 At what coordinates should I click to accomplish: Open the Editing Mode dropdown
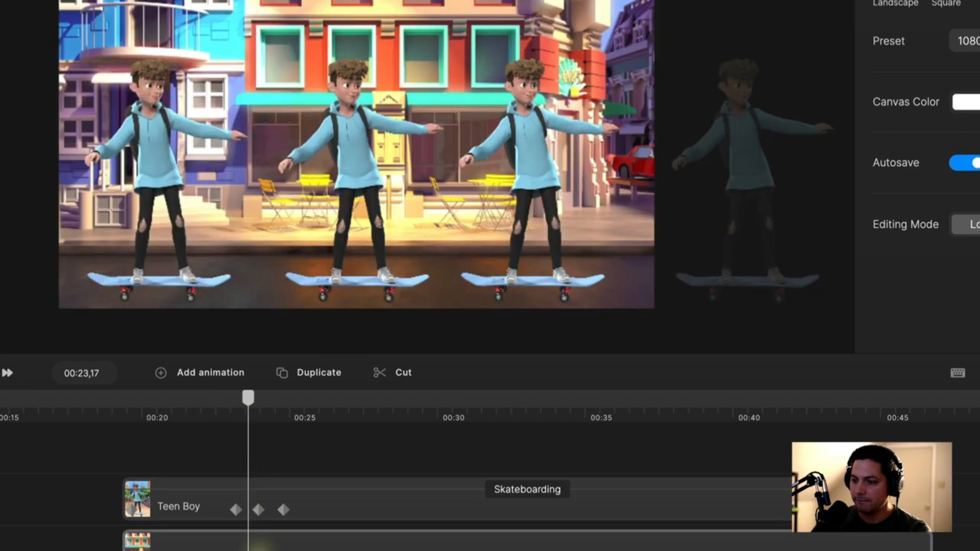tap(966, 224)
